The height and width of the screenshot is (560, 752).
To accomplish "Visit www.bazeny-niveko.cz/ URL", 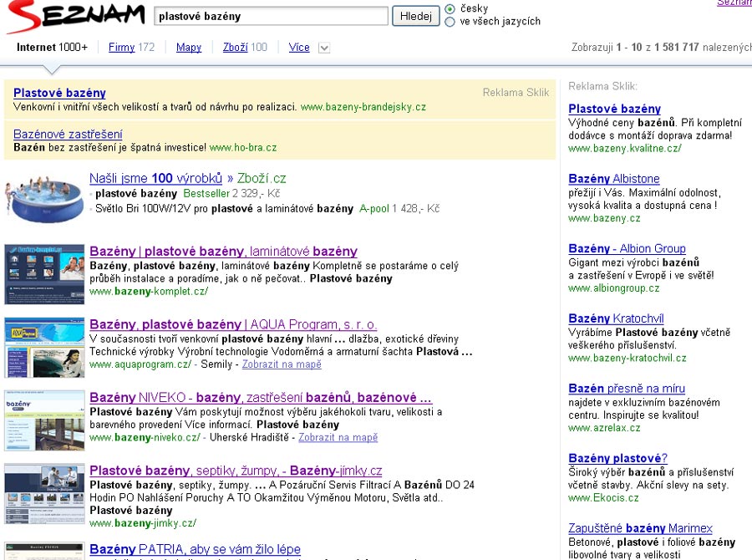I will (x=145, y=437).
